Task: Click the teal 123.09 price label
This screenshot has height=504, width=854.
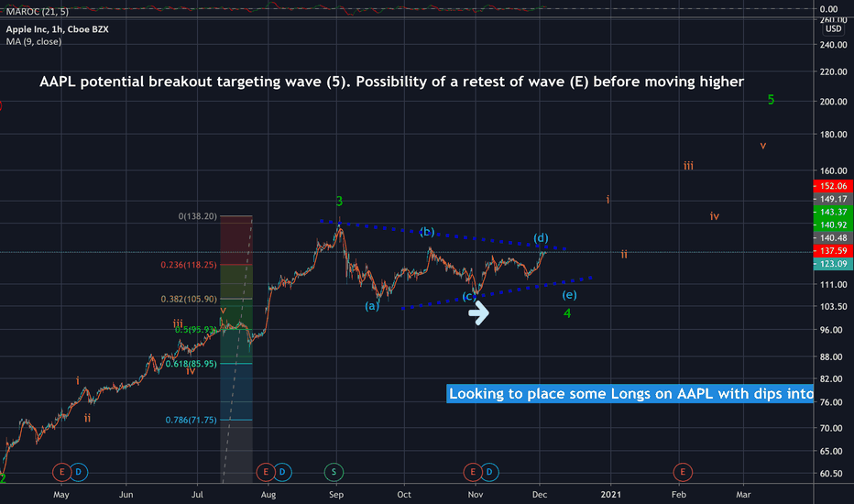Action: pos(833,264)
